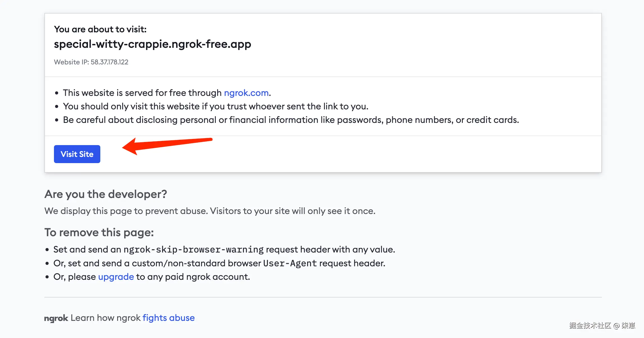644x338 pixels.
Task: Click the ngrok-skip-browser-warning code text
Action: 194,249
